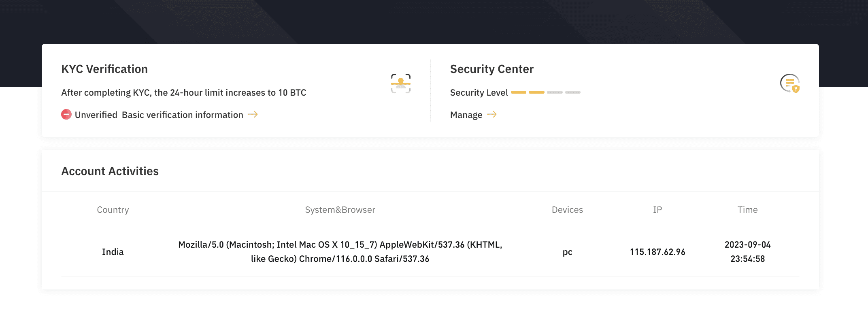Click the arrow beside Basic verification information
Viewport: 868px width, 334px height.
(253, 114)
